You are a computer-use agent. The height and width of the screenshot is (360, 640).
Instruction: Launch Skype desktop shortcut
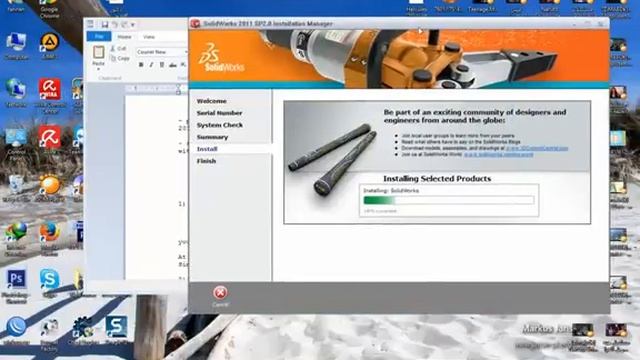point(49,282)
